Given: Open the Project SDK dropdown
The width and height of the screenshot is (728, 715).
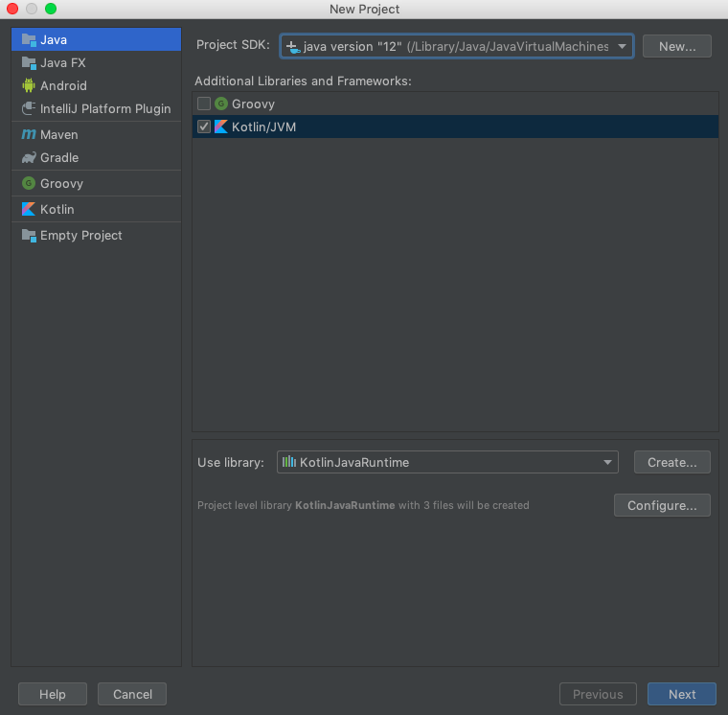Looking at the screenshot, I should point(457,46).
